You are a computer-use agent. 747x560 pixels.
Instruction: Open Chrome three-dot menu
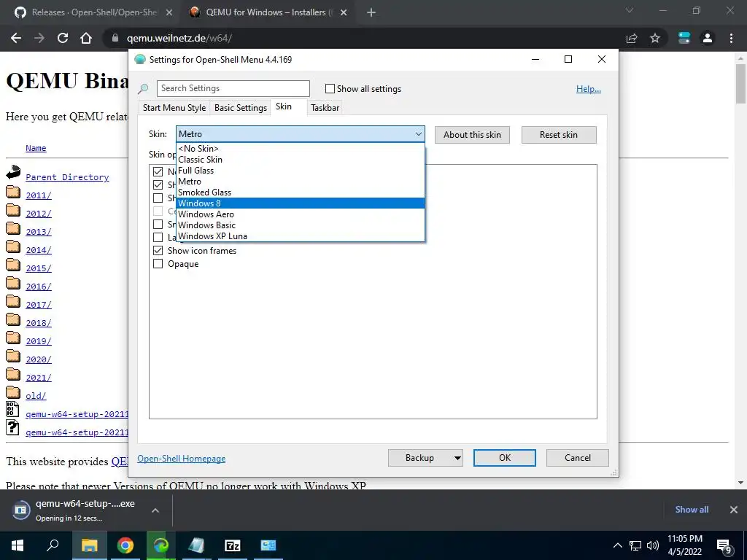click(731, 38)
